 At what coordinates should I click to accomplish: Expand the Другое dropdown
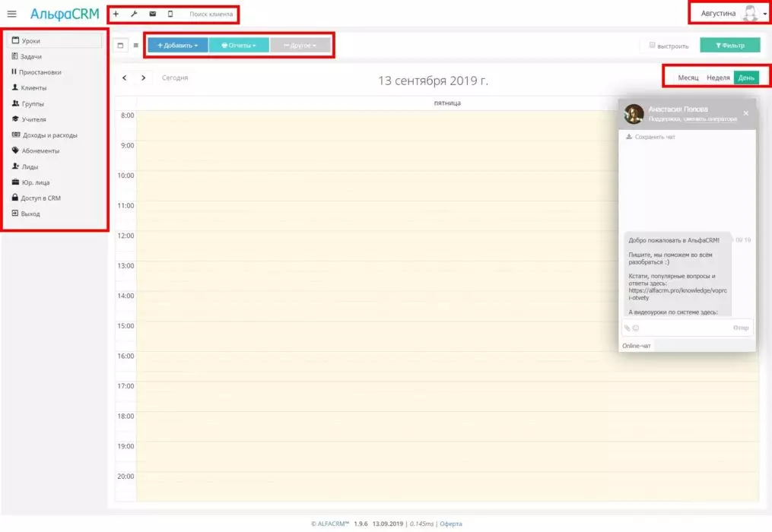tap(300, 46)
